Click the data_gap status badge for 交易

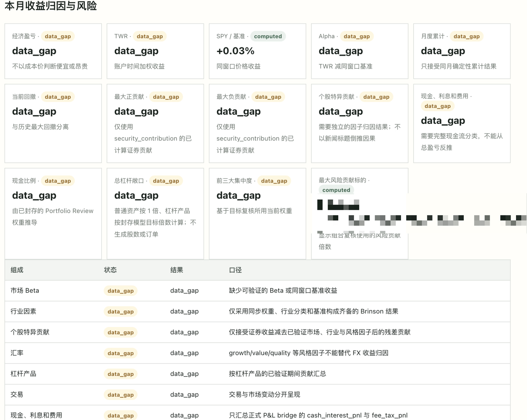pyautogui.click(x=120, y=395)
